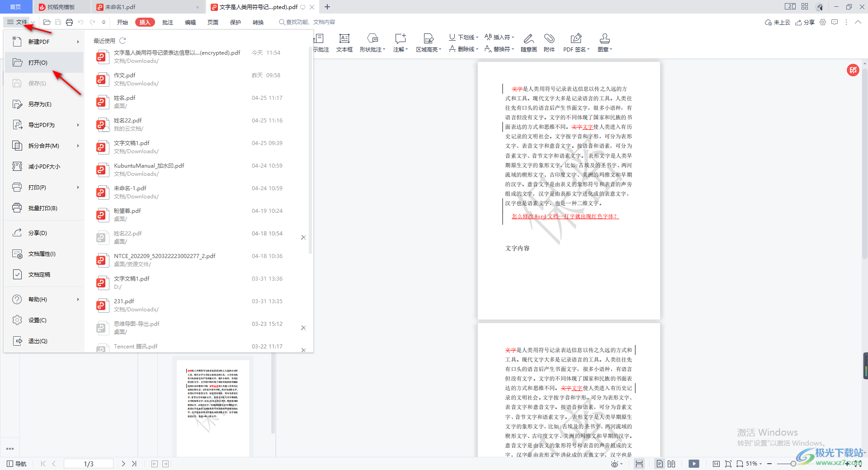Image resolution: width=868 pixels, height=470 pixels.
Task: Expand the 帮助(H) submenu
Action: click(x=78, y=299)
